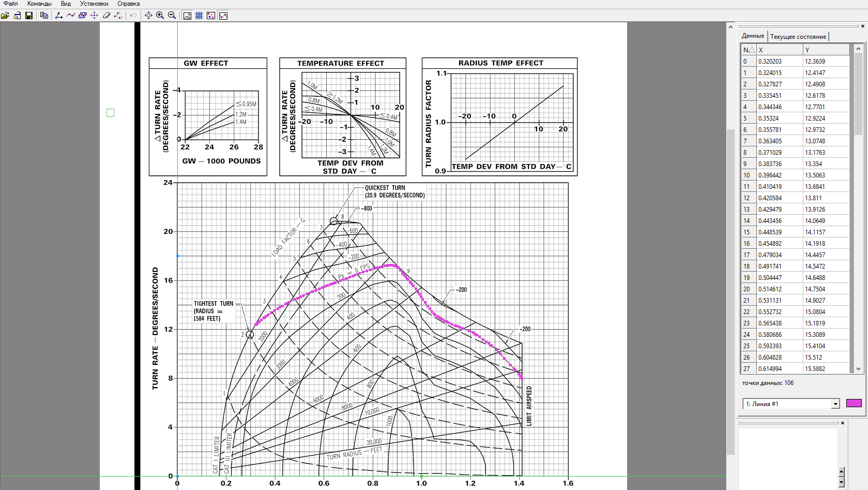Select X cell 0.443456 in row 14
This screenshot has width=868, height=490.
(x=780, y=220)
